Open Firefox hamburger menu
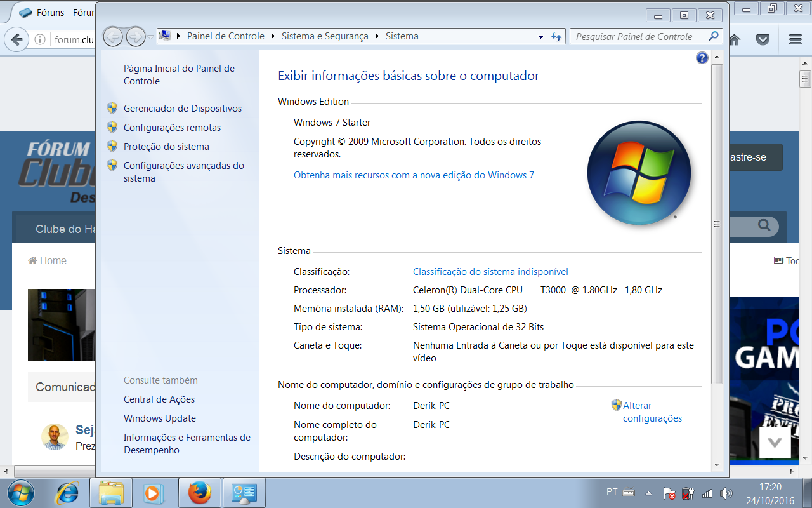The height and width of the screenshot is (508, 812). pos(795,39)
